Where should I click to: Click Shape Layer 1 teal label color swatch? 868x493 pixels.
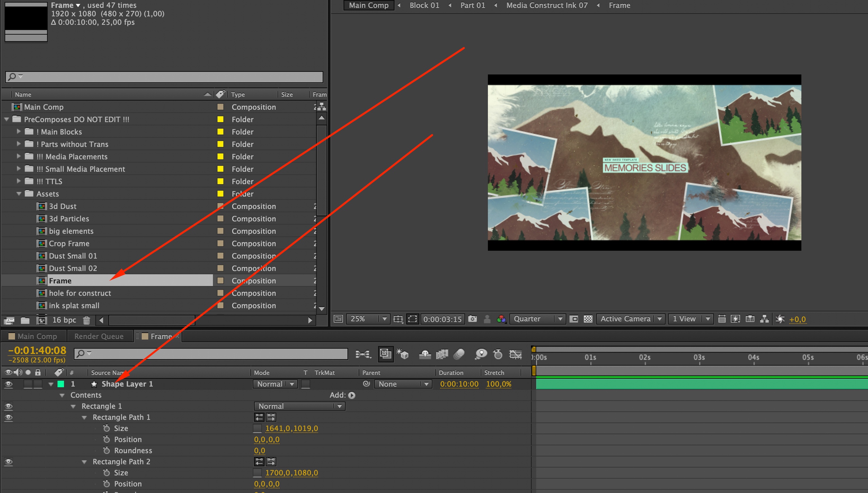(x=61, y=384)
